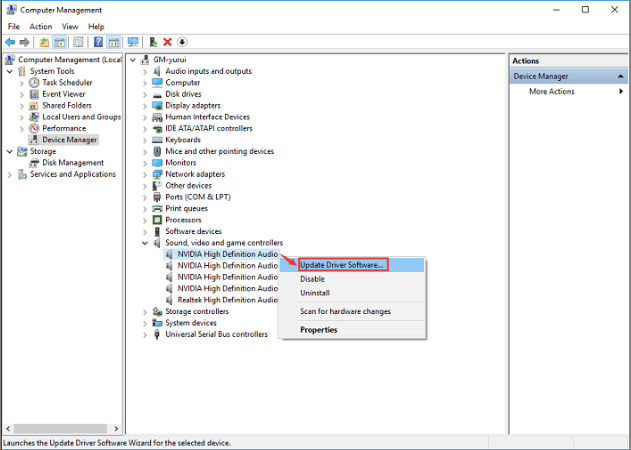631x450 pixels.
Task: Click the Properties toolbar icon
Action: tap(78, 42)
